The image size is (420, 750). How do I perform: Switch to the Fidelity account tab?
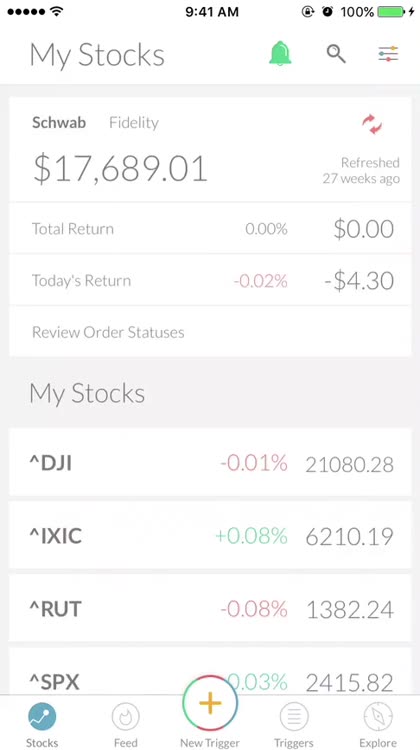(134, 123)
